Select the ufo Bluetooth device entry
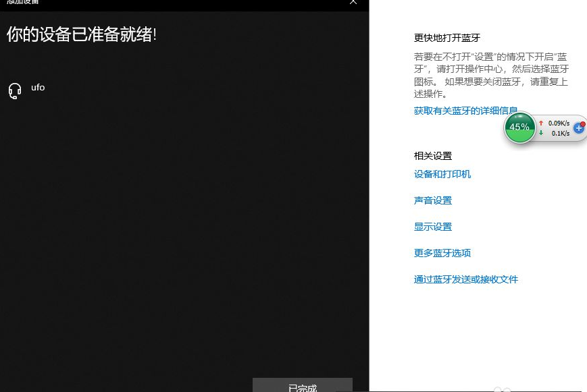587x392 pixels. click(38, 88)
